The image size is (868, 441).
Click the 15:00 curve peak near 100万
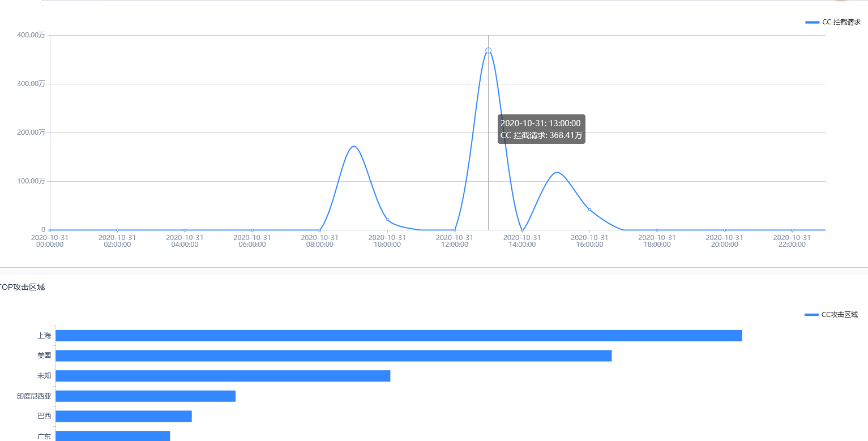(x=557, y=172)
